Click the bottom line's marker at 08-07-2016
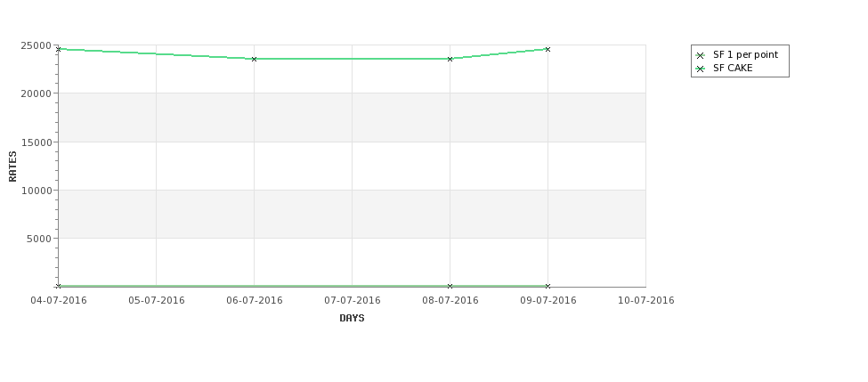The image size is (868, 382). click(x=450, y=286)
